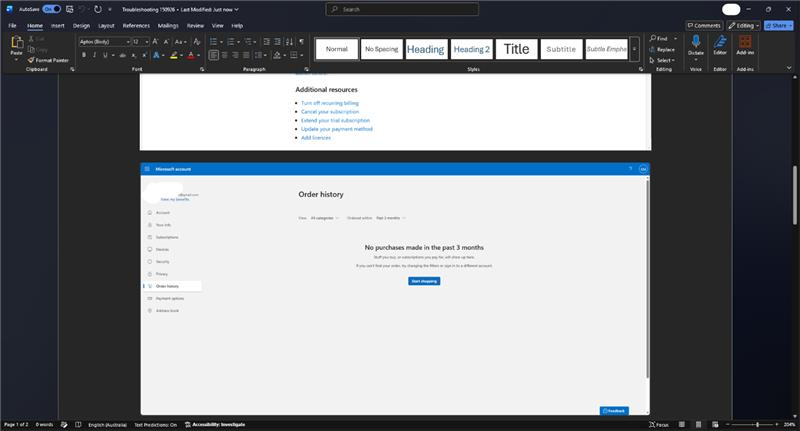This screenshot has width=800, height=431.
Task: Click Decrease Font Size icon
Action: click(x=166, y=42)
